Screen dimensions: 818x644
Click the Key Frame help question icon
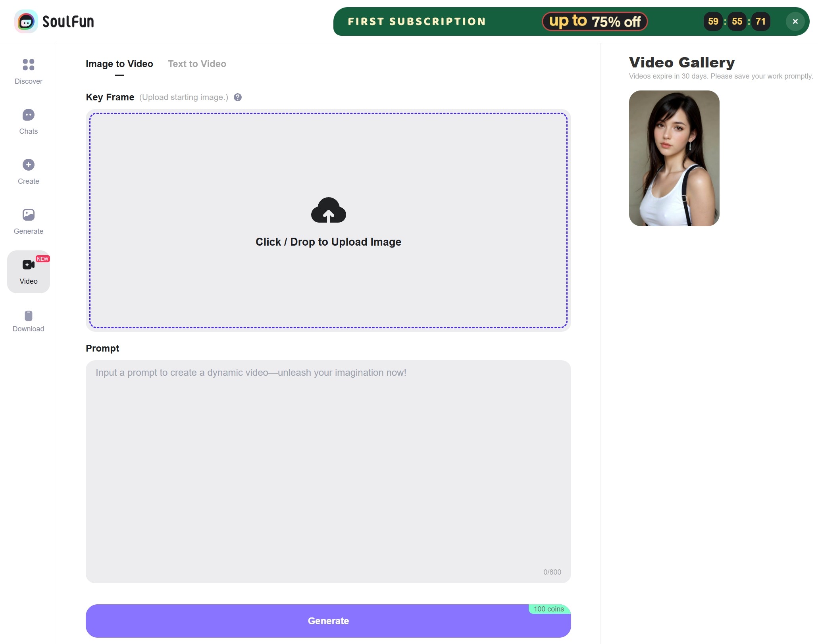(238, 97)
